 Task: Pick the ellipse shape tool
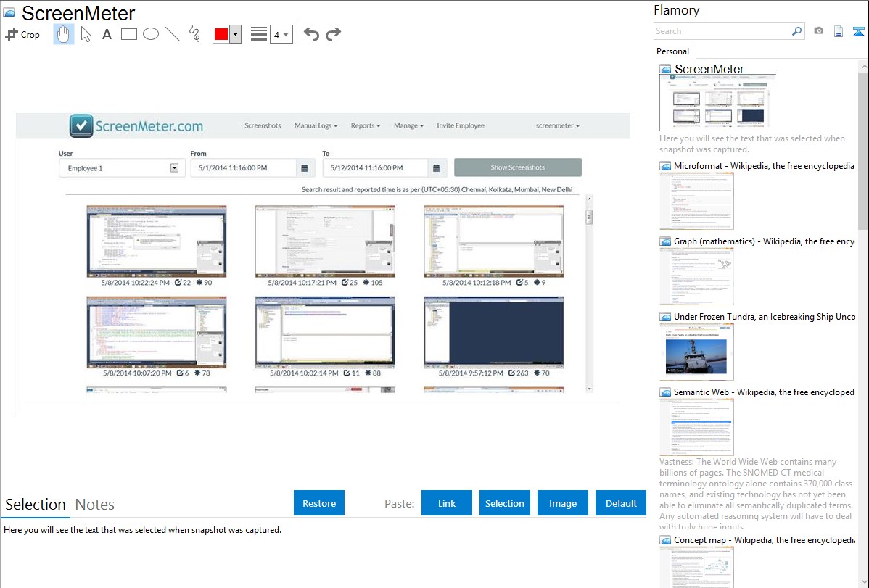151,34
